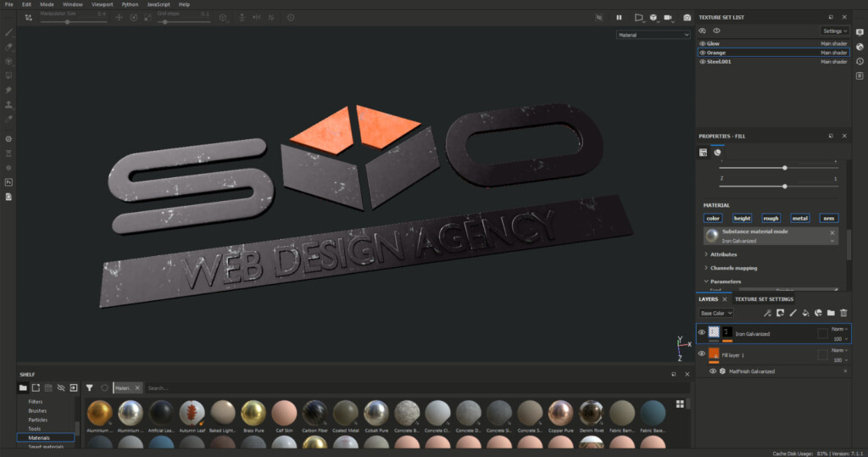The image size is (868, 457).
Task: Toggle the height material channel
Action: pos(742,218)
